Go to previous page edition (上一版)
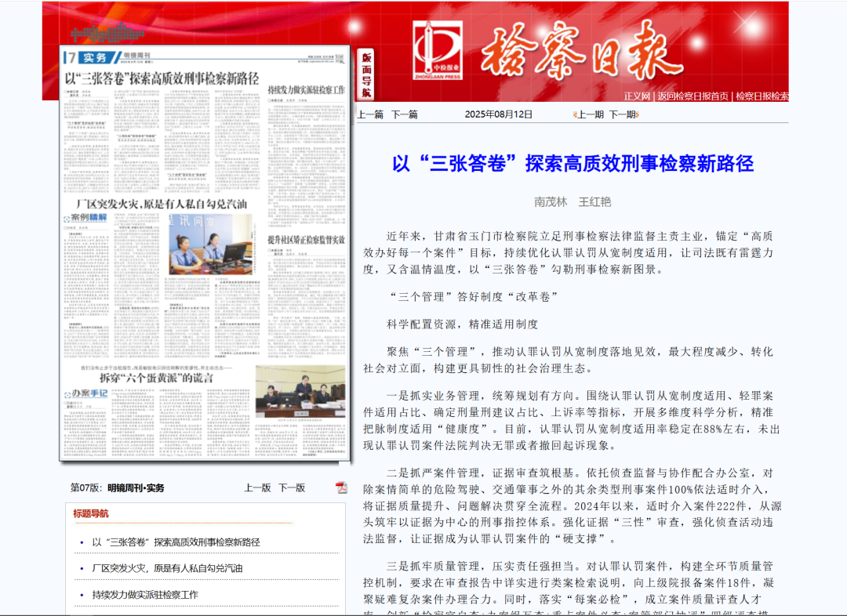Viewport: 847px width, 616px height. click(257, 487)
